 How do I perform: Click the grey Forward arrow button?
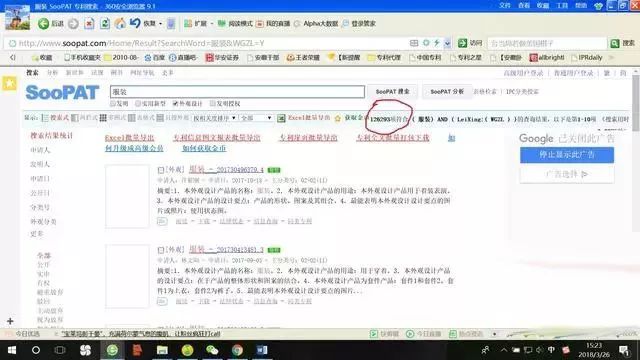(73, 24)
